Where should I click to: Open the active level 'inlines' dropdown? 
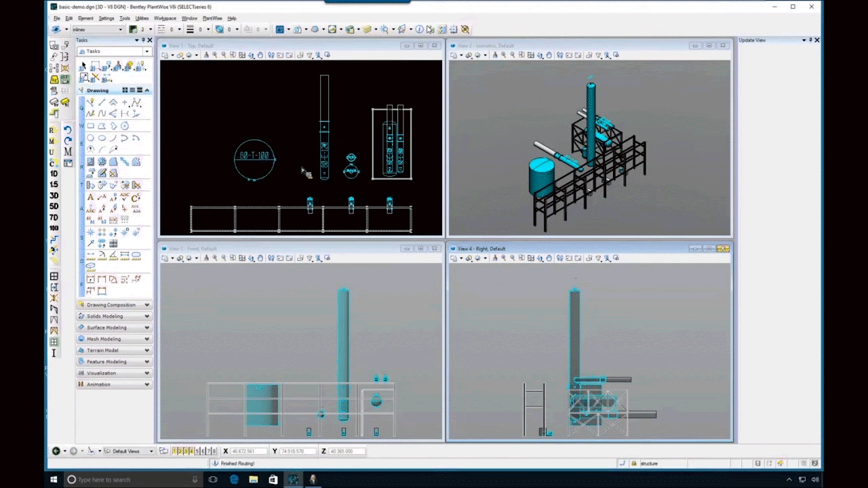[x=98, y=29]
